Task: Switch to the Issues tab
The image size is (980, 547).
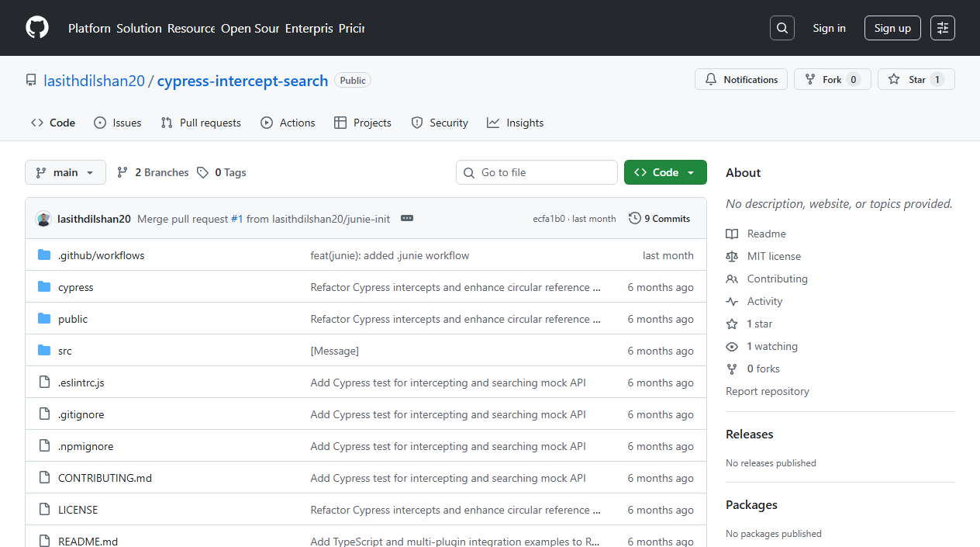Action: [x=118, y=123]
